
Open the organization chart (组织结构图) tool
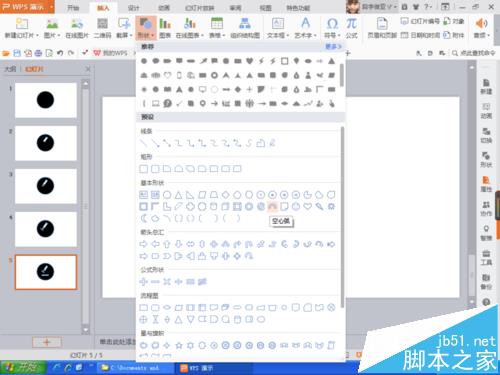click(245, 28)
